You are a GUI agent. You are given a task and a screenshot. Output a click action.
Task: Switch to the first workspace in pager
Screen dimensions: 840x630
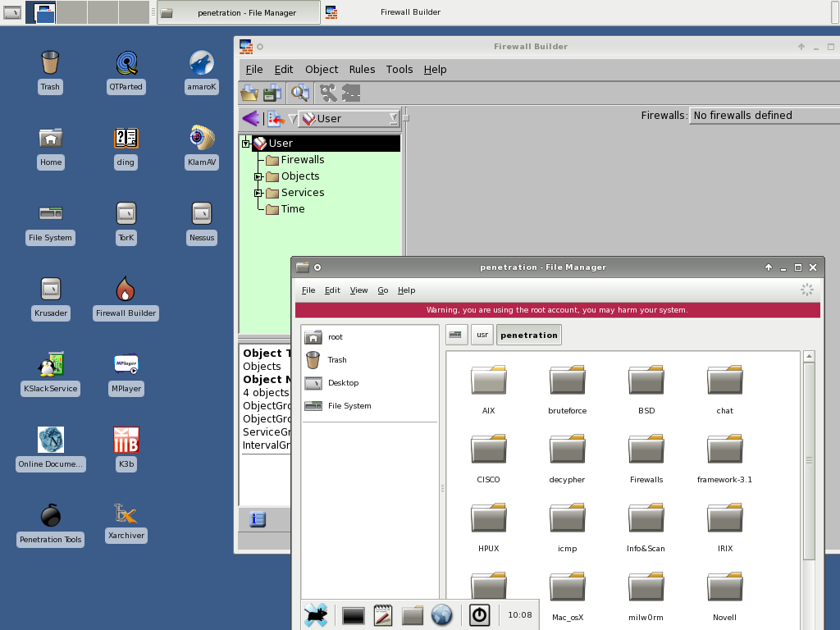click(41, 12)
